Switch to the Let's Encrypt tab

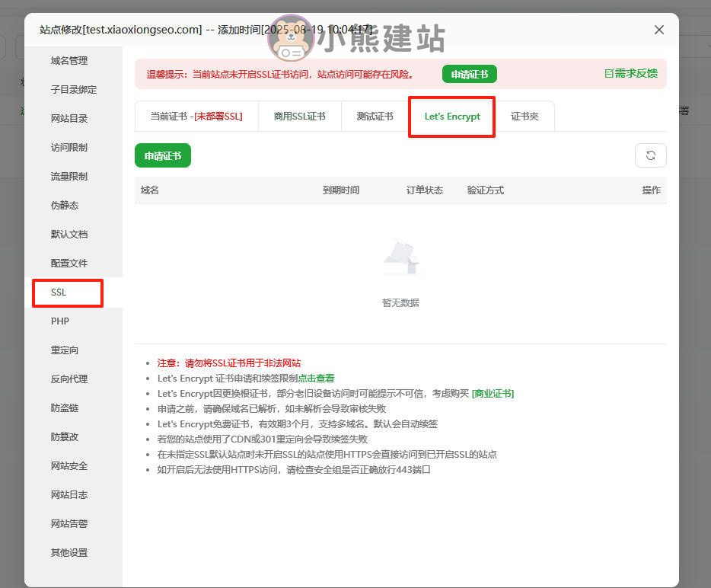[452, 117]
